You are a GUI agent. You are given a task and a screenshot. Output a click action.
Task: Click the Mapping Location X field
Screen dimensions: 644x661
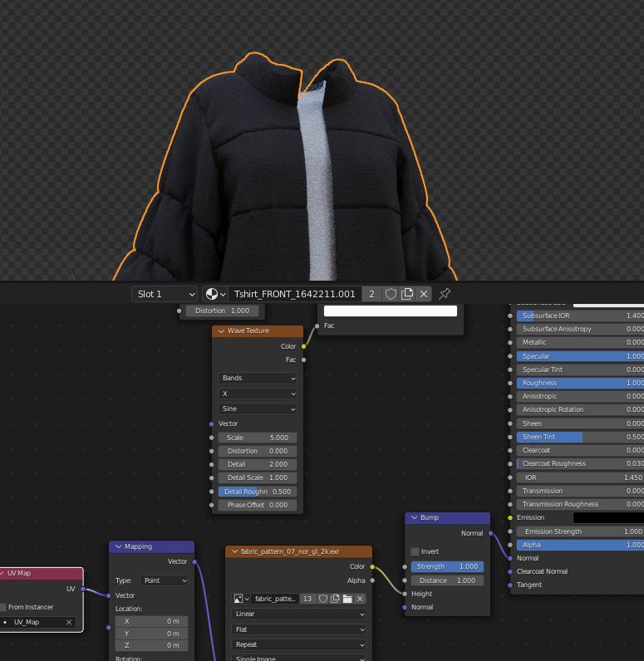click(151, 621)
